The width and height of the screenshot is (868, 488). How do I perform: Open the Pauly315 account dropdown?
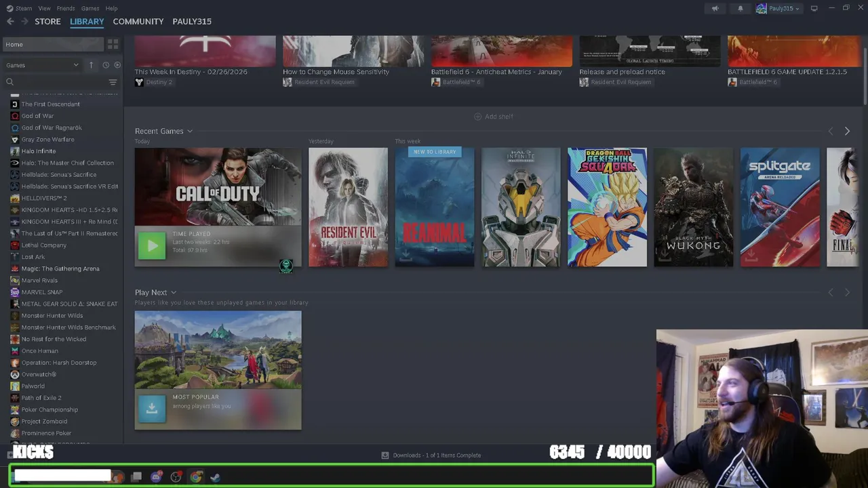pos(778,8)
